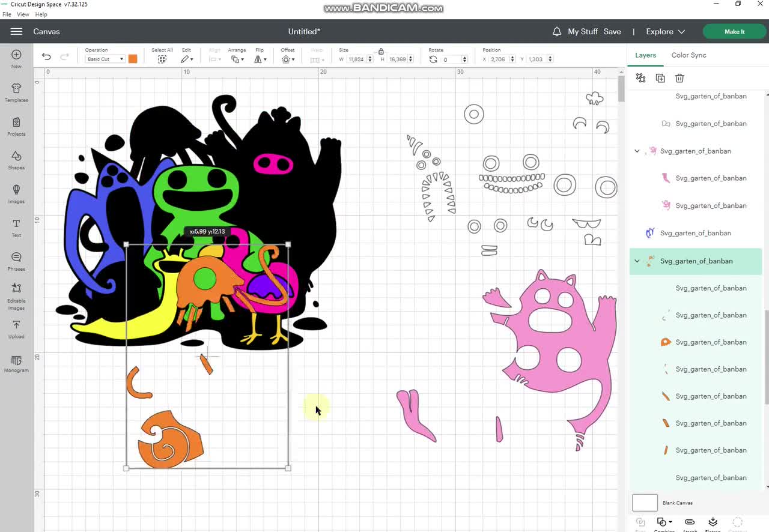Create a New project from sidebar

[x=16, y=59]
